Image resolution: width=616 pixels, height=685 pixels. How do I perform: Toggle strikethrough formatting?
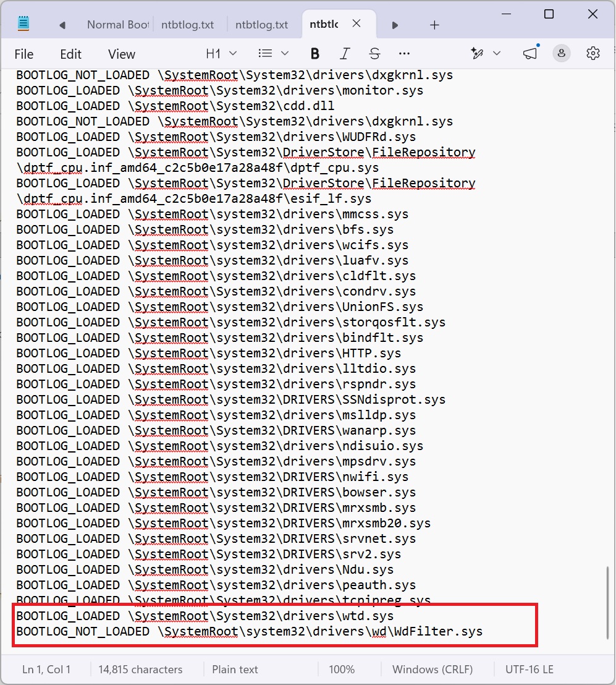[x=374, y=54]
